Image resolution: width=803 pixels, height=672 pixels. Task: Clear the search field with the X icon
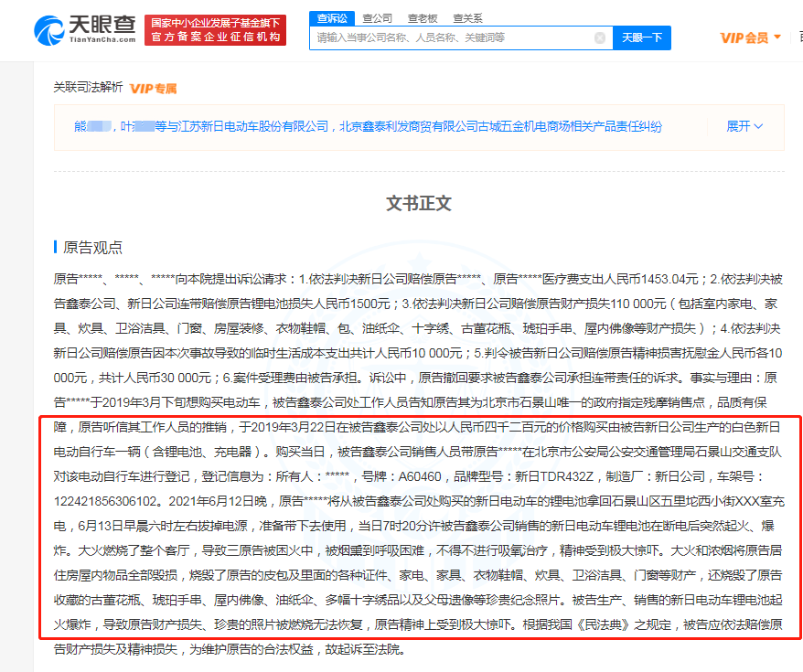click(600, 37)
